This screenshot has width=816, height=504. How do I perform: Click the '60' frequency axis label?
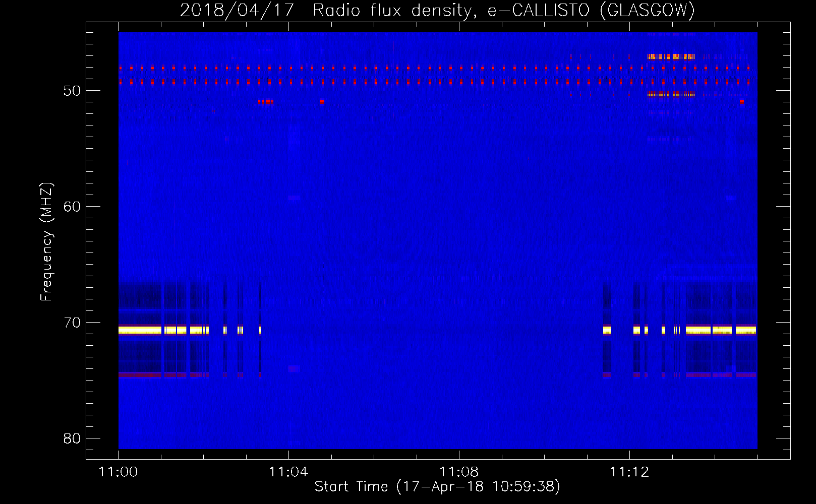pyautogui.click(x=72, y=207)
